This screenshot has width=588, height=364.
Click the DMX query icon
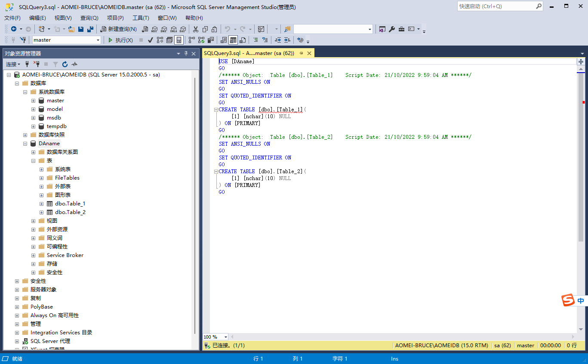click(x=164, y=29)
